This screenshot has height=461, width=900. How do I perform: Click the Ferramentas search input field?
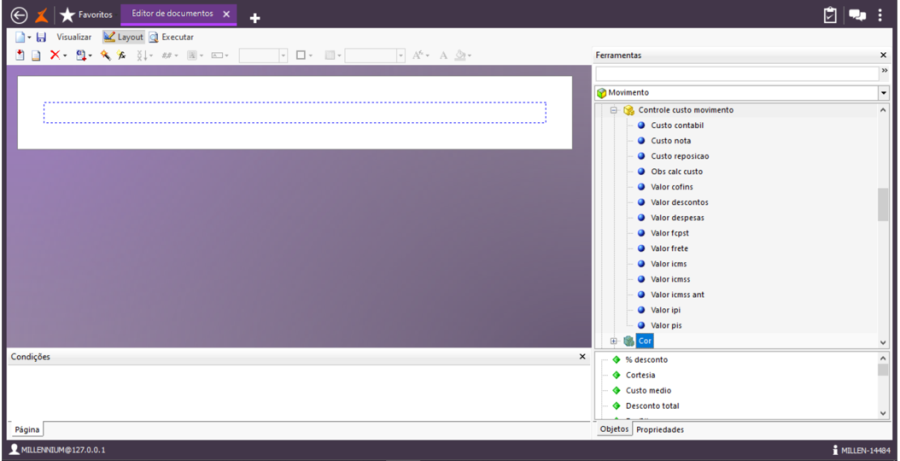pyautogui.click(x=737, y=73)
